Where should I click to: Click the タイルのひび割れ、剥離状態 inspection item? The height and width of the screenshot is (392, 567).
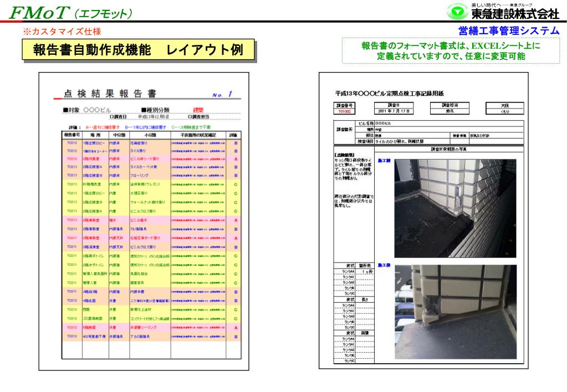point(399,141)
